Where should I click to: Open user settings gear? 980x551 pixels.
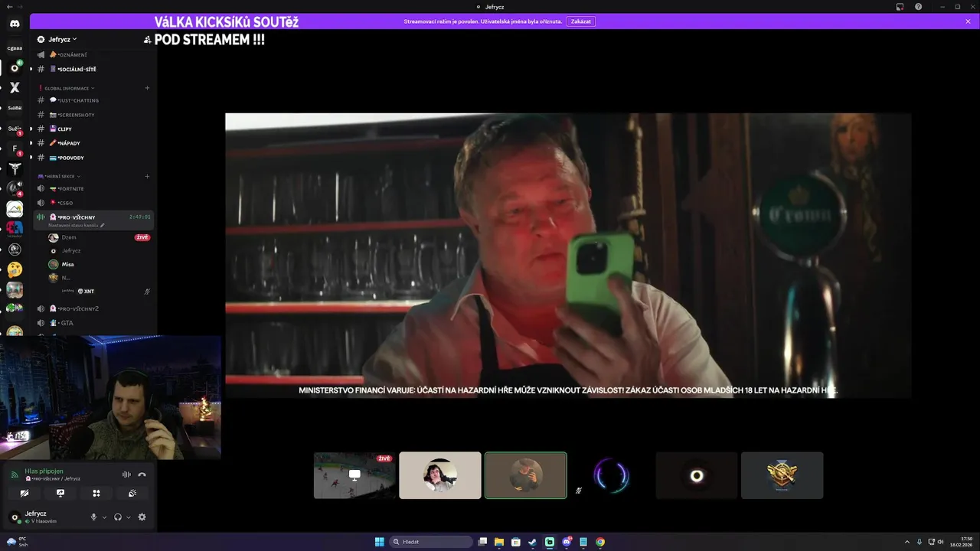[142, 517]
